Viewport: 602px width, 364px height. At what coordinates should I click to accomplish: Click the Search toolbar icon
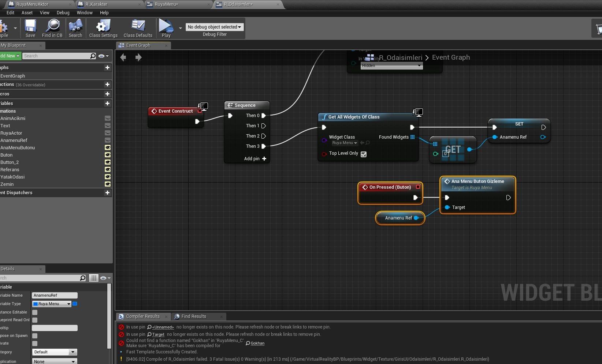tap(75, 28)
